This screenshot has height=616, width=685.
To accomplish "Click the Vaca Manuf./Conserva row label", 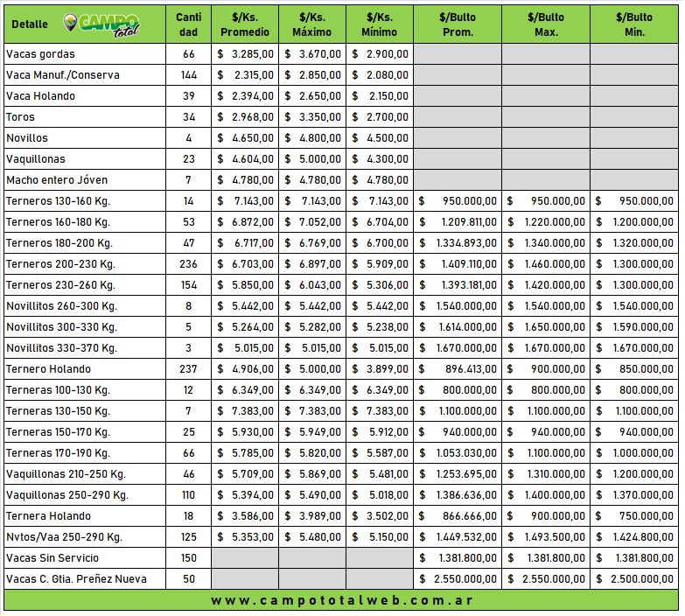I will (x=63, y=75).
